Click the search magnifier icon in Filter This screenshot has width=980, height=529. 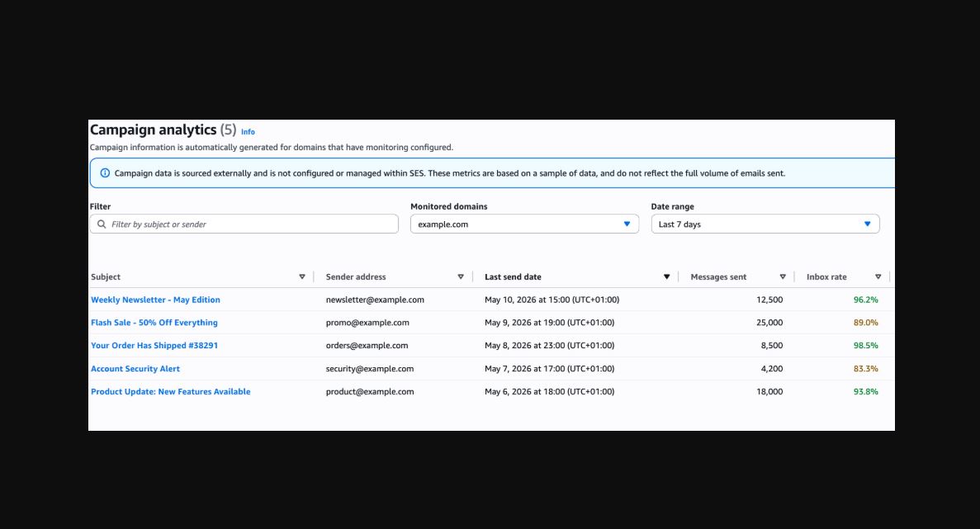click(102, 224)
